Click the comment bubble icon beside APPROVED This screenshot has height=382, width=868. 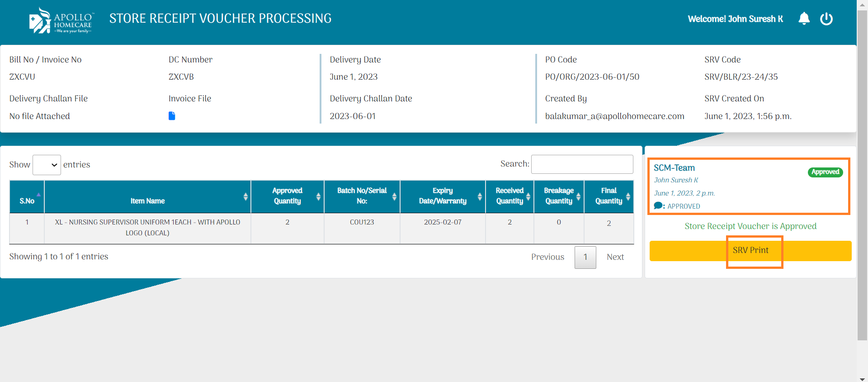pos(658,206)
